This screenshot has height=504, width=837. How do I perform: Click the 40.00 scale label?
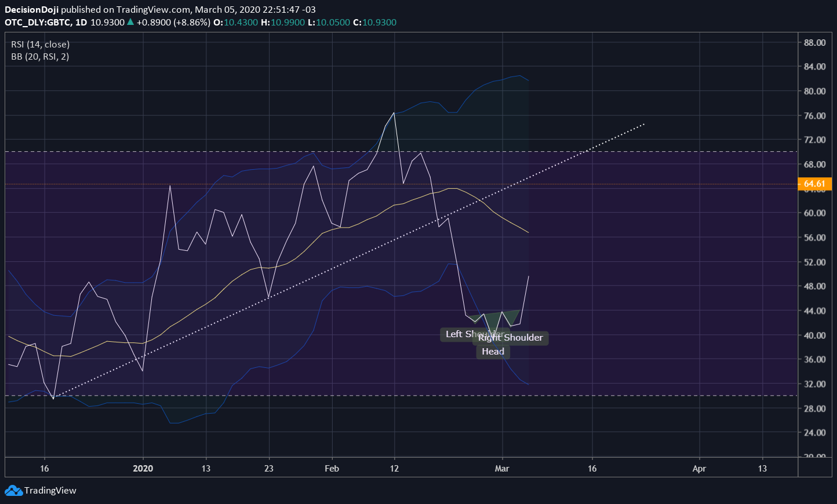814,335
